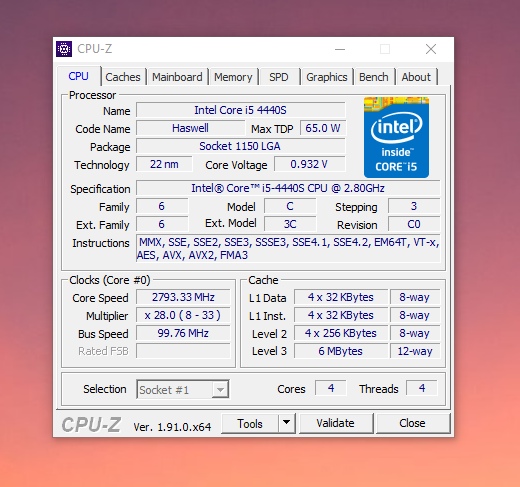The image size is (520, 487).
Task: Select the CPU tab
Action: click(79, 76)
